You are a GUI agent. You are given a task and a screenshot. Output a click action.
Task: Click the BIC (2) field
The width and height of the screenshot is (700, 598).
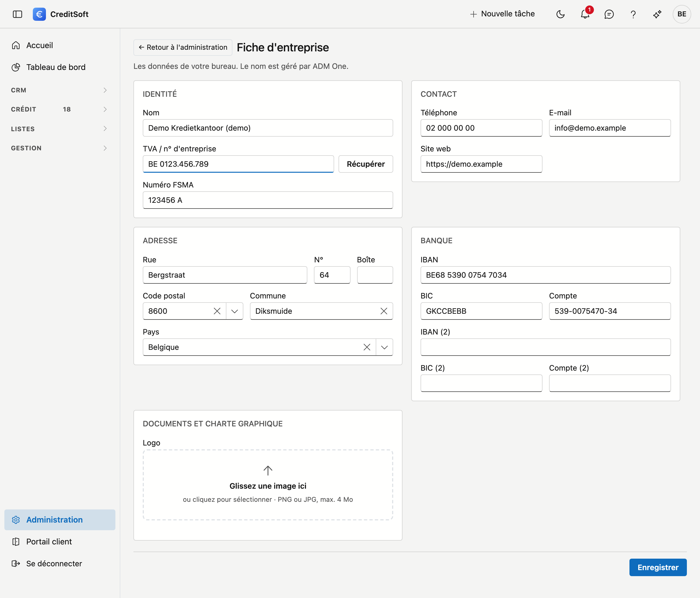coord(481,383)
